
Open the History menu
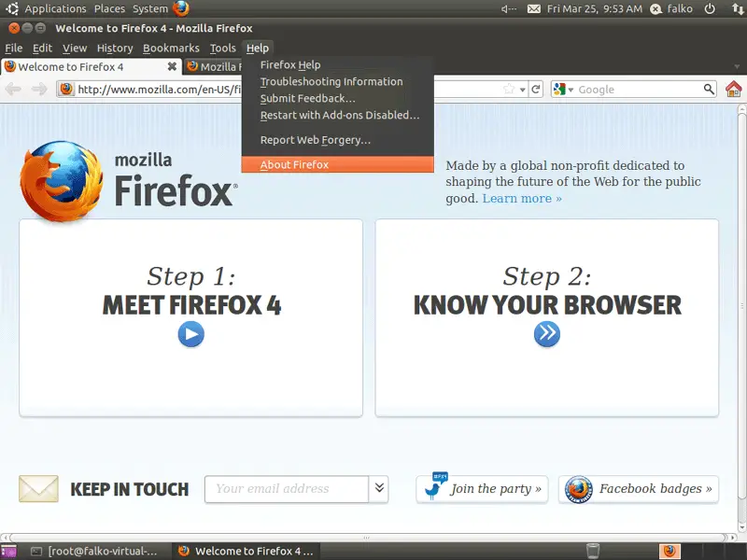coord(115,49)
